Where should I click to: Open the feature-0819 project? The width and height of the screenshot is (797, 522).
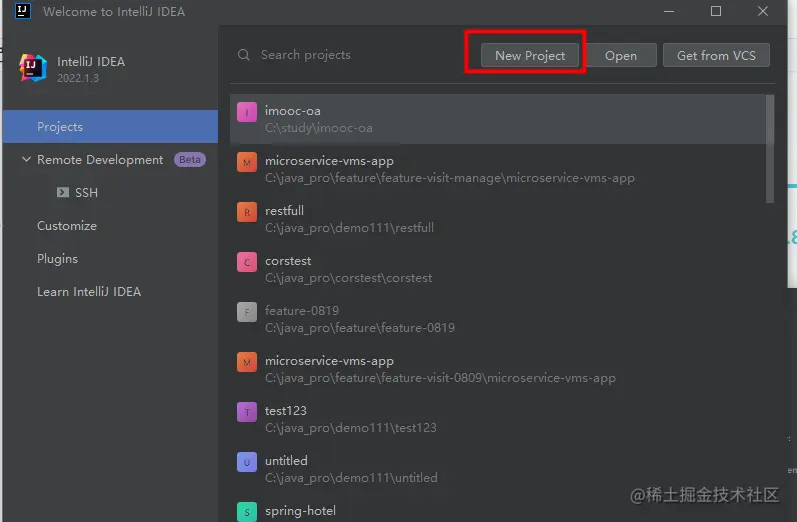pos(498,319)
